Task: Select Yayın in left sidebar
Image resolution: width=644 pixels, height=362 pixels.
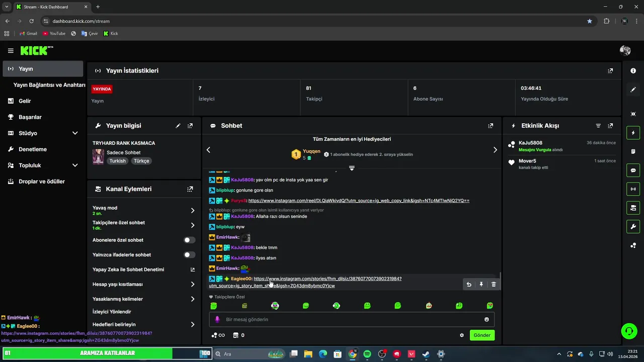Action: pyautogui.click(x=43, y=69)
